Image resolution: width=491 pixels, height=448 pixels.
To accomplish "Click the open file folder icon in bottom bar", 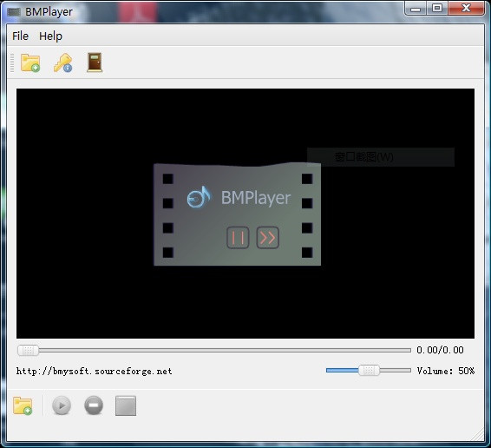I will pos(23,405).
